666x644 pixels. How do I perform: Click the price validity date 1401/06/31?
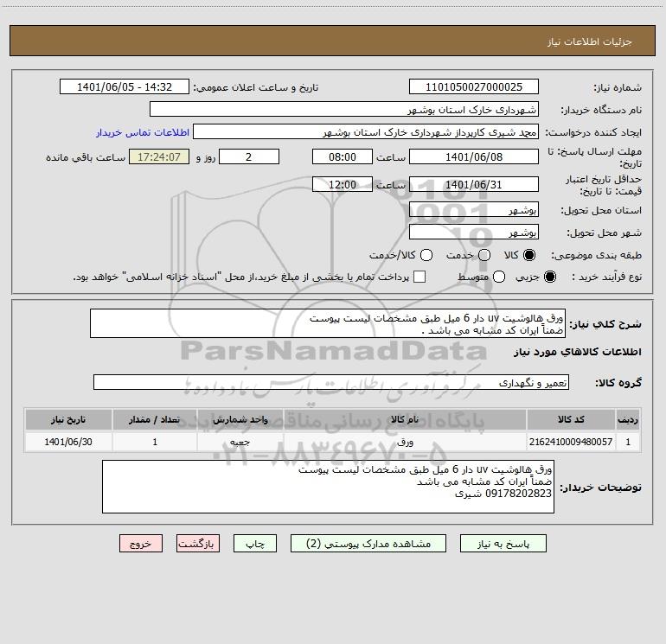[474, 184]
